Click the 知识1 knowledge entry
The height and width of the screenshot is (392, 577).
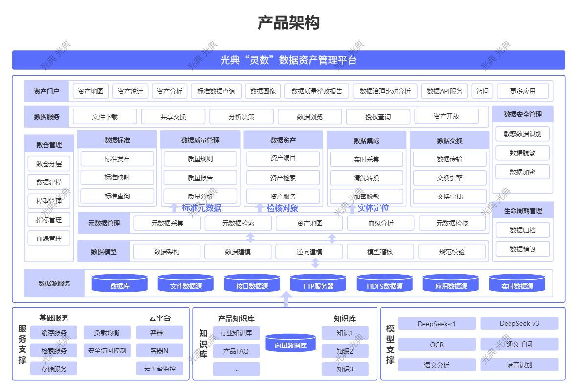click(x=345, y=333)
